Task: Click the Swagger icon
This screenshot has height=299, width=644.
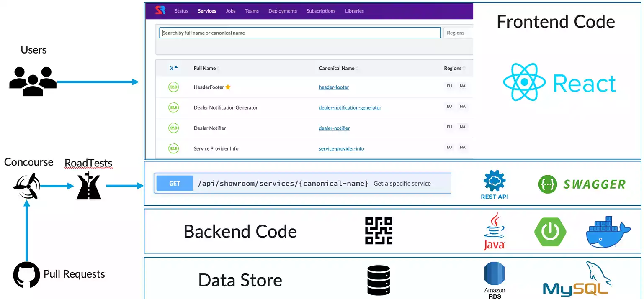Action: tap(547, 184)
